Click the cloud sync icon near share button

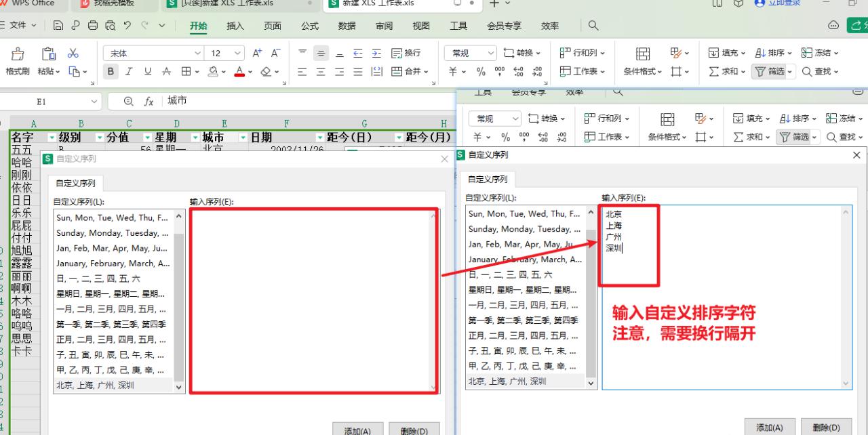(833, 26)
